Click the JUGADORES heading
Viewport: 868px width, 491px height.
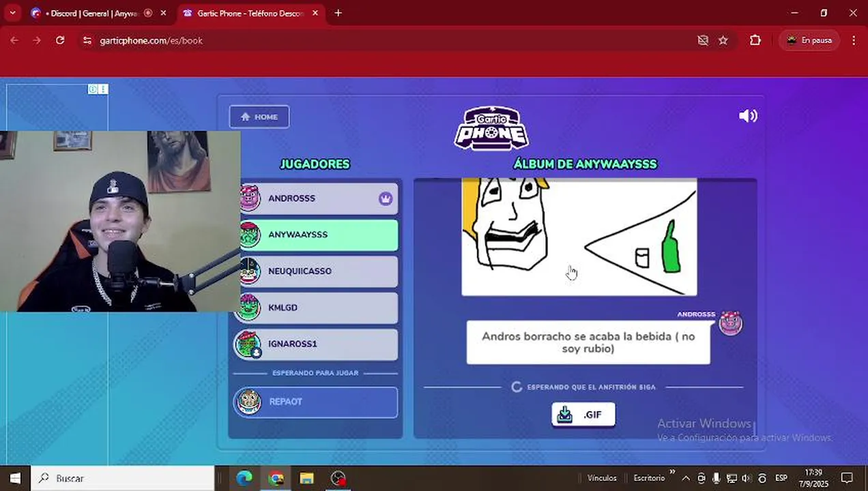click(x=315, y=164)
